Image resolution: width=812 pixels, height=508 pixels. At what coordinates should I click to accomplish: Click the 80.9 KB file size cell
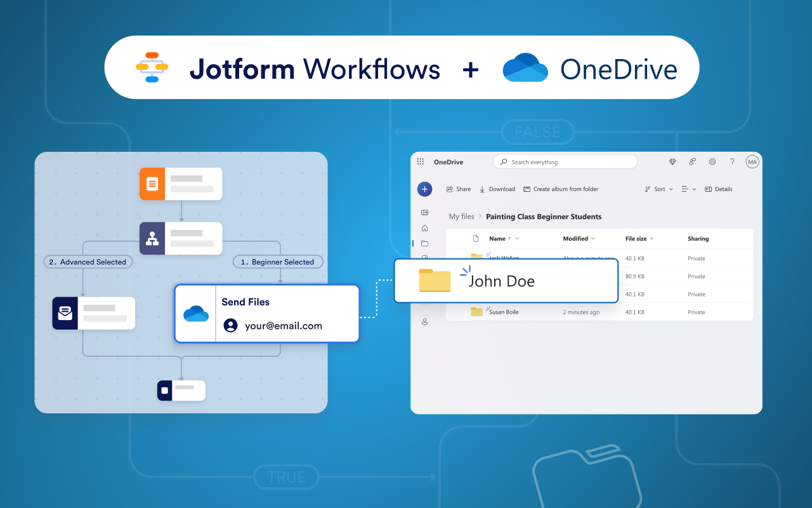point(635,276)
